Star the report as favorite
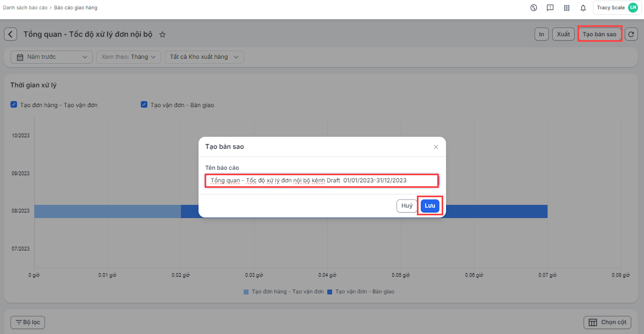 pos(162,35)
